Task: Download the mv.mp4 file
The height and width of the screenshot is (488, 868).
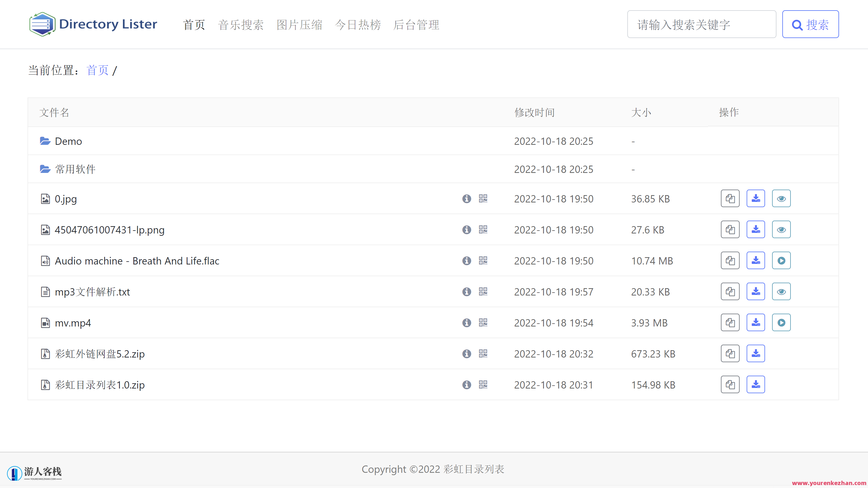Action: coord(755,322)
